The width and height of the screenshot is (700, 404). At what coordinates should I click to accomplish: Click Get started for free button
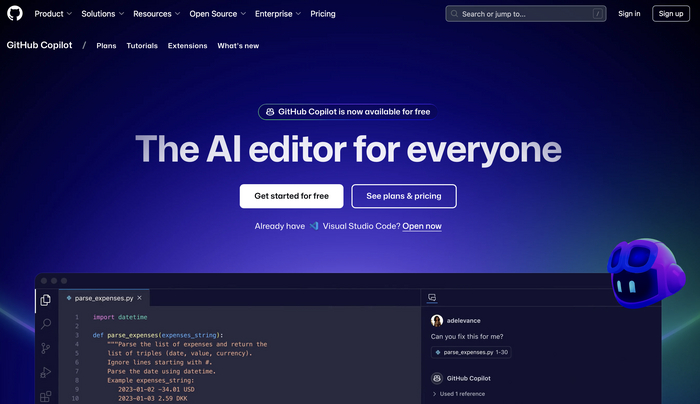292,196
